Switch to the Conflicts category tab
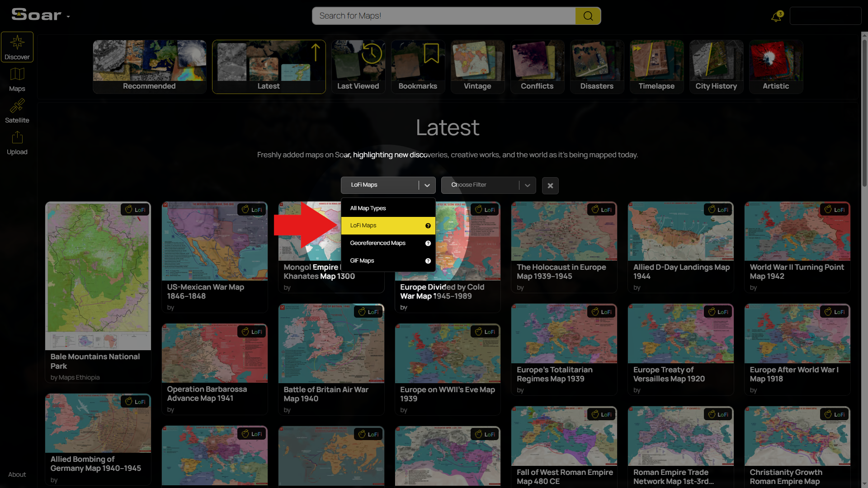This screenshot has height=488, width=868. 537,67
